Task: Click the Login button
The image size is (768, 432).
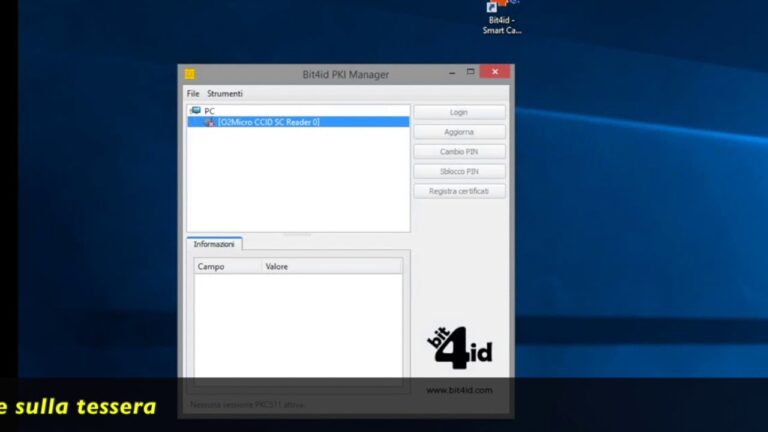Action: click(x=459, y=112)
